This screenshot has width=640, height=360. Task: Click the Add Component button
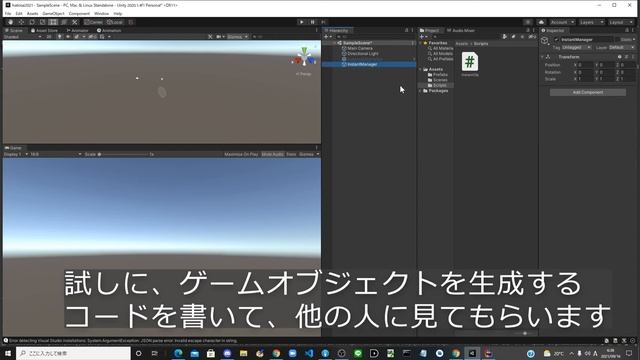click(588, 92)
